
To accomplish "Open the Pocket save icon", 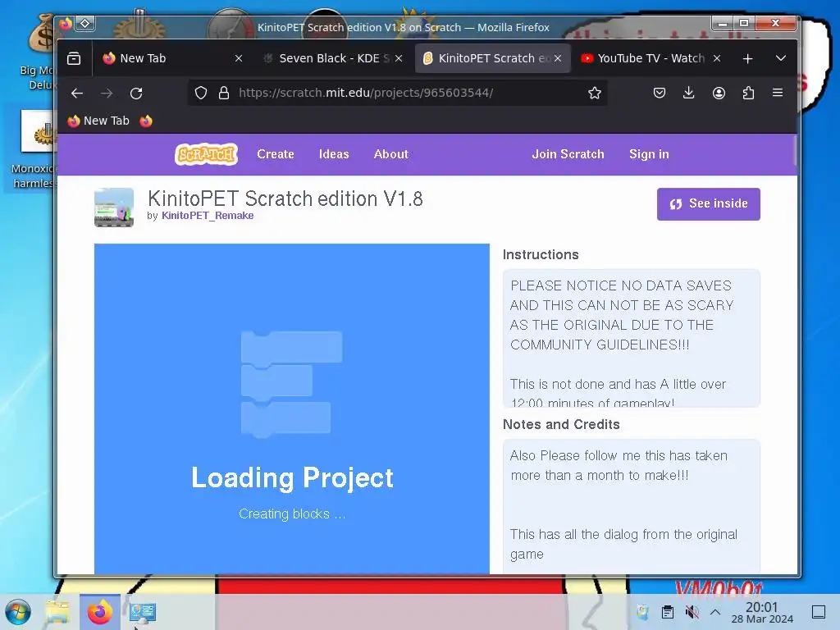I will tap(660, 94).
